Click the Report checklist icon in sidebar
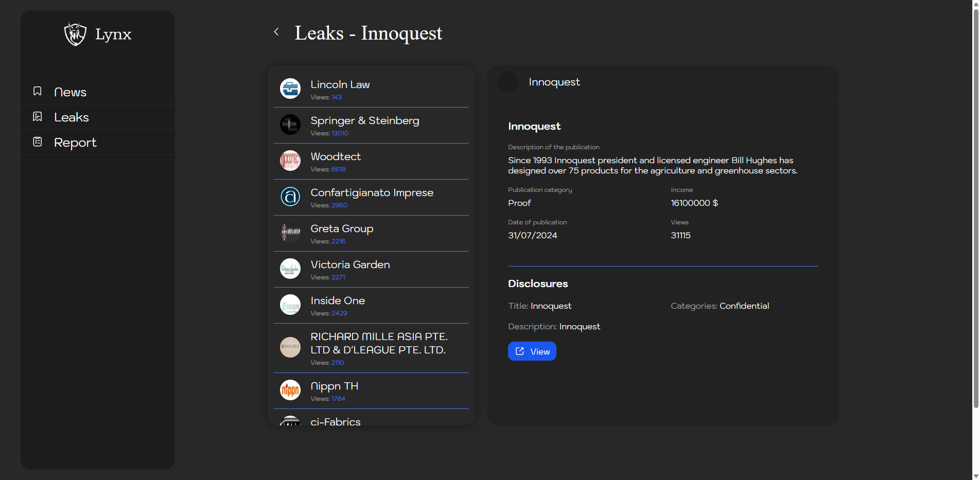The width and height of the screenshot is (980, 480). 38,141
